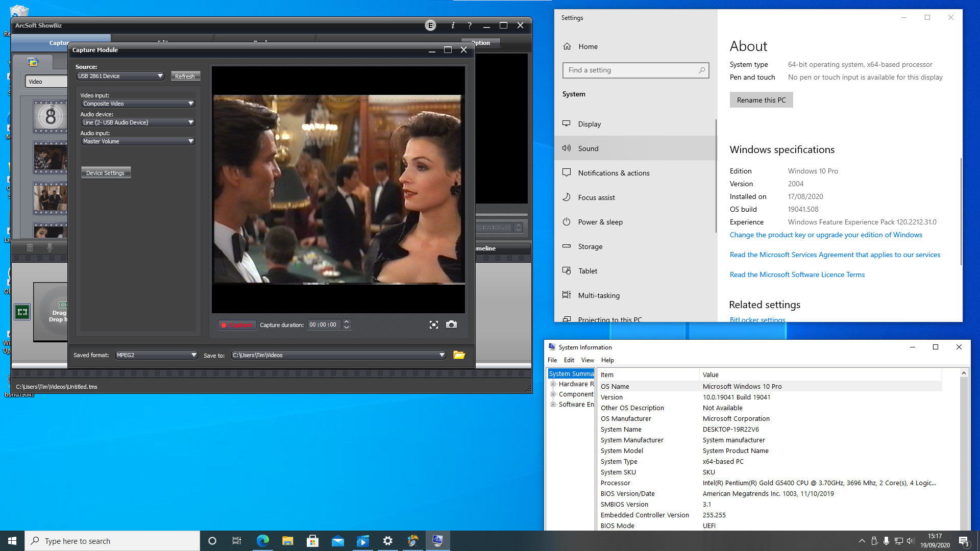Click the BIOS Version/Date row
Screen dimensions: 980x551
click(770, 494)
